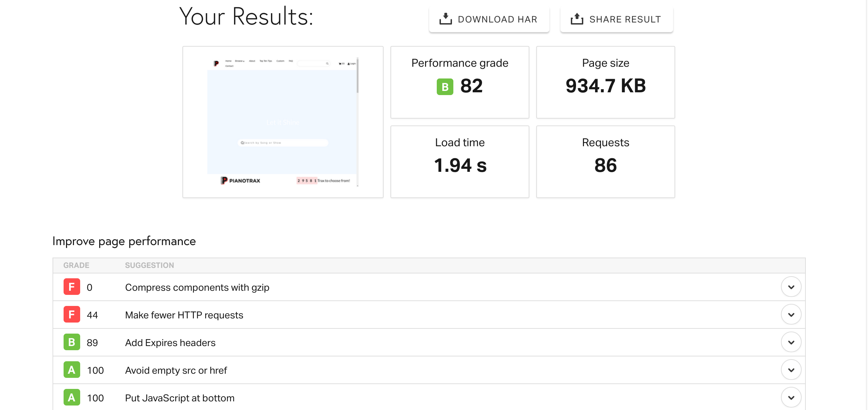
Task: Expand Put JavaScript at bottom chevron
Action: tap(791, 398)
